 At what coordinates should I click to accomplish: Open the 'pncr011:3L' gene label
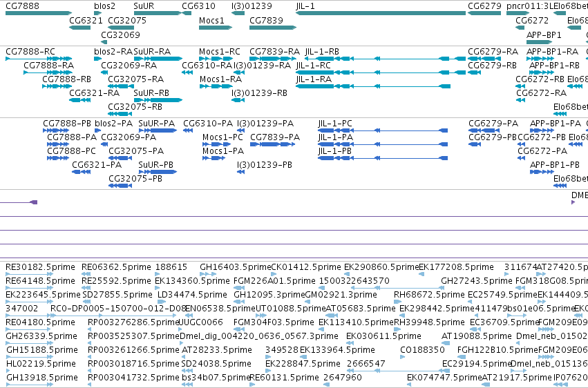pyautogui.click(x=530, y=6)
